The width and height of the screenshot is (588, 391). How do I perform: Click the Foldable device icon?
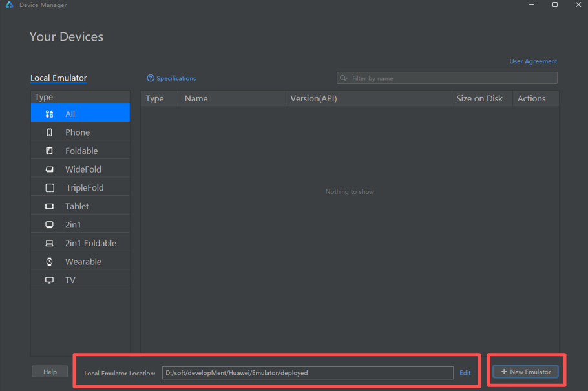tap(49, 151)
